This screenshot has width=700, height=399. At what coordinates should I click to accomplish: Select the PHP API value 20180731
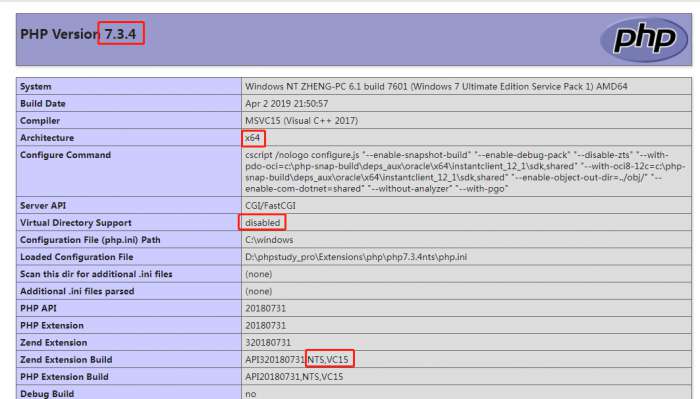265,308
